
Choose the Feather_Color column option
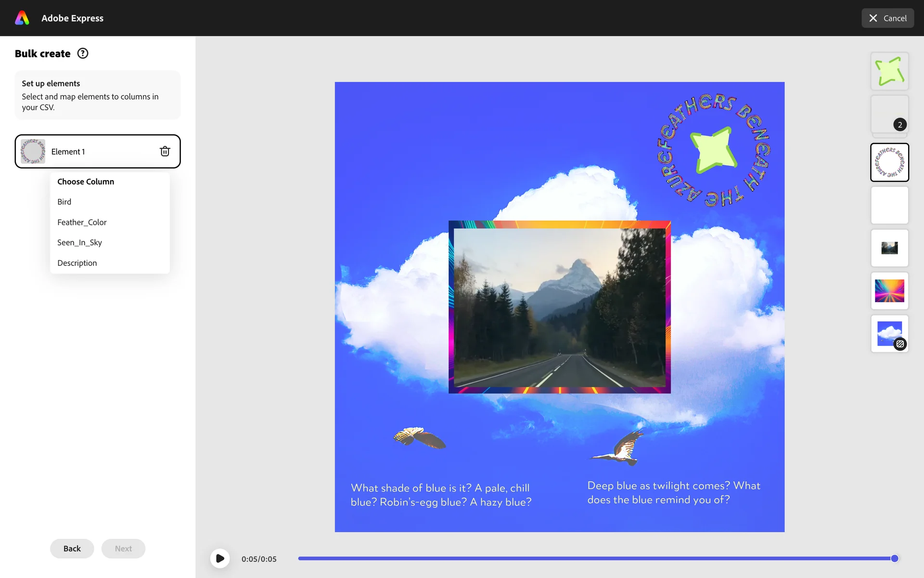(x=82, y=222)
